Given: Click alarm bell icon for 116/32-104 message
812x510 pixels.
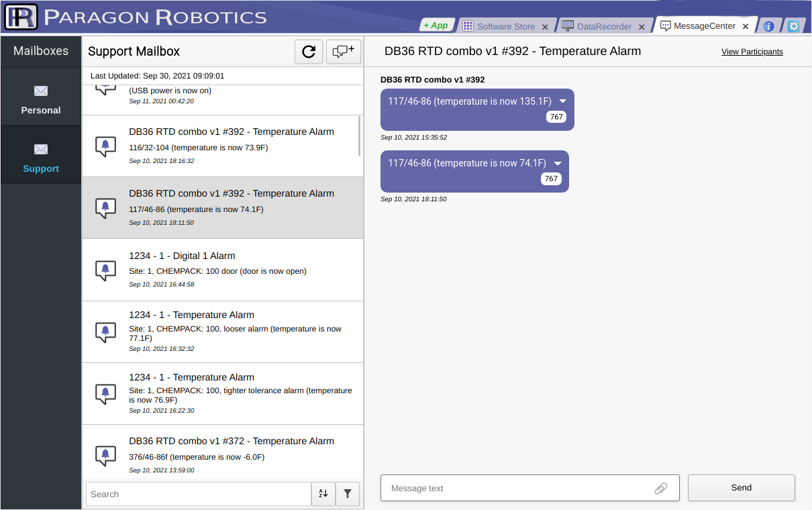Looking at the screenshot, I should pos(105,146).
